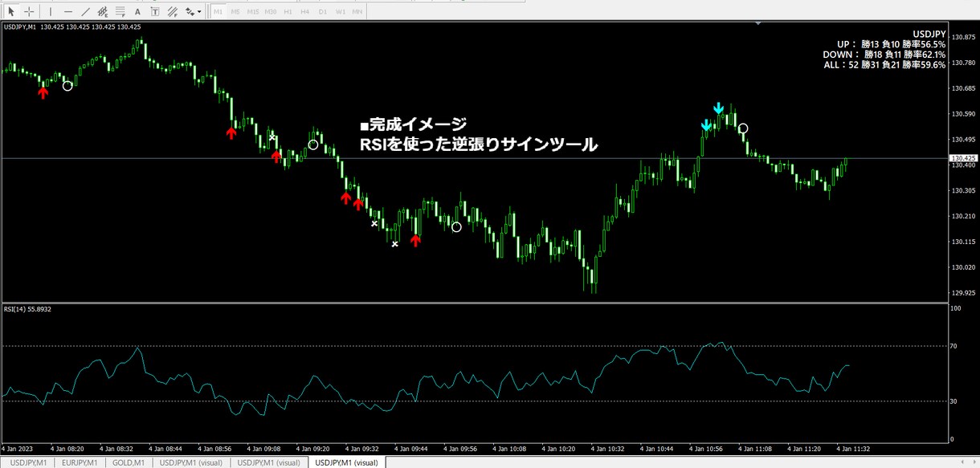Select the equidistant channel tool
Viewport: 980px width, 468px height.
click(103, 12)
